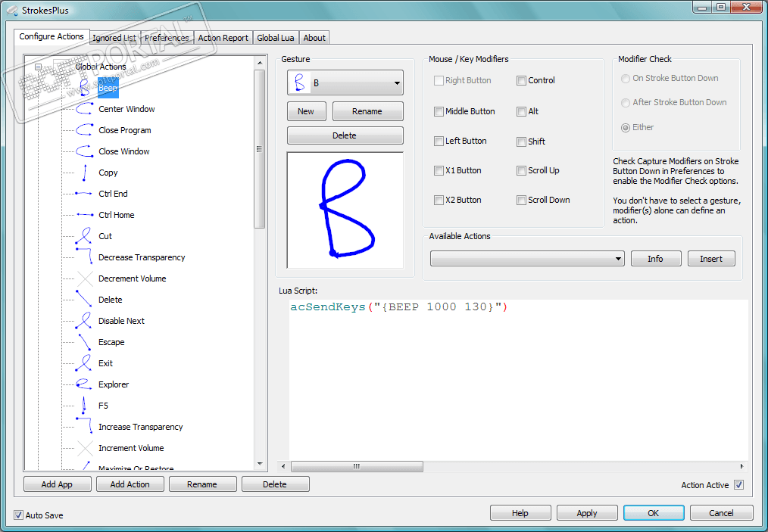Click the Cut gesture loop icon
This screenshot has height=532, width=768.
coord(84,236)
